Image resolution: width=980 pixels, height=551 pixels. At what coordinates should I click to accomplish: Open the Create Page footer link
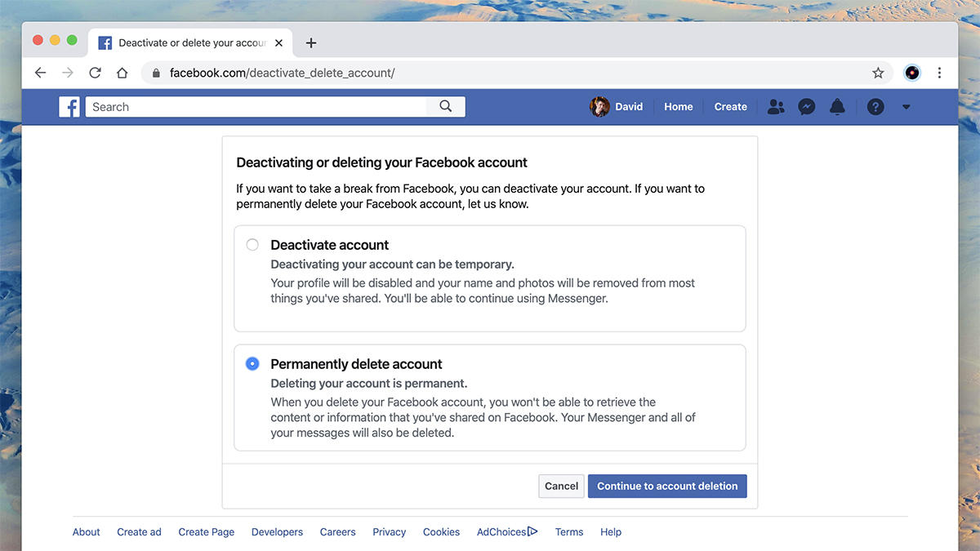coord(207,532)
